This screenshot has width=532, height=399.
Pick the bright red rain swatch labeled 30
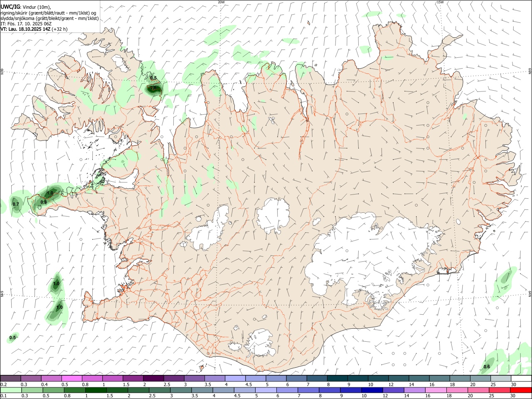coord(521,390)
